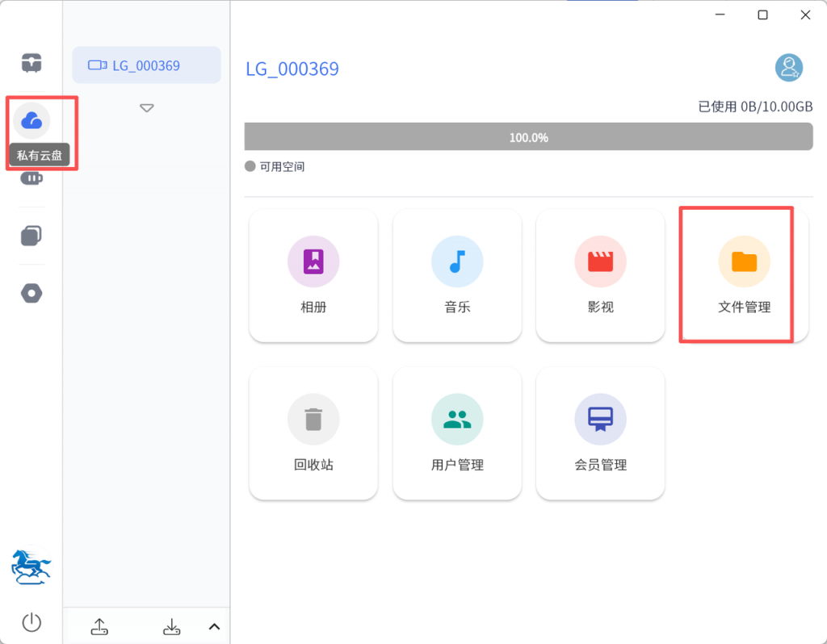Open the 相册 photo album tile

[x=313, y=275]
